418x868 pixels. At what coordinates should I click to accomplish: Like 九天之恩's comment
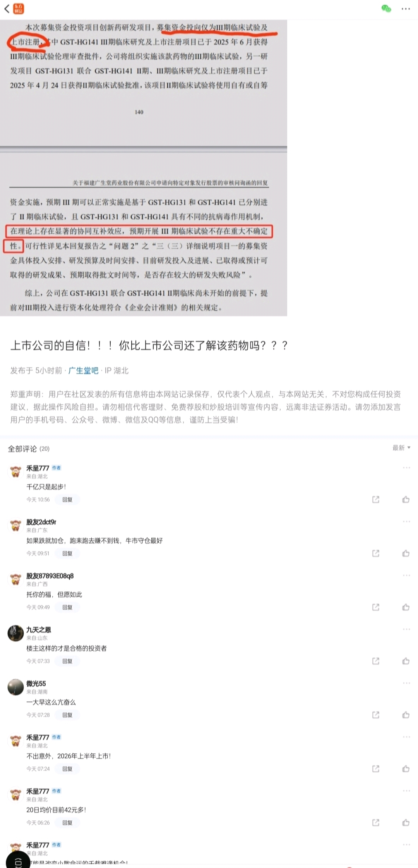pos(406,661)
